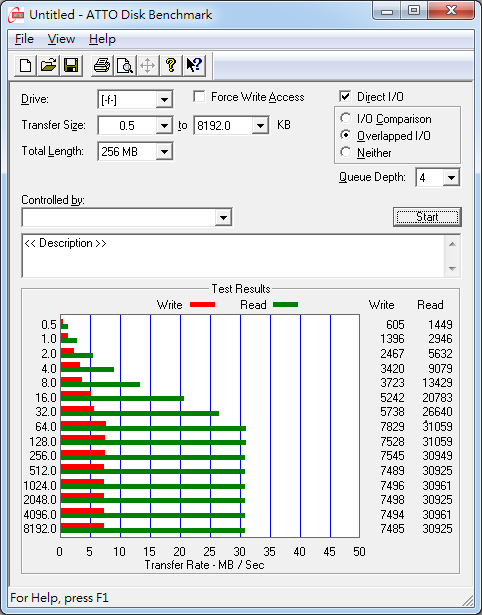Click the Read column header in results

coord(430,305)
